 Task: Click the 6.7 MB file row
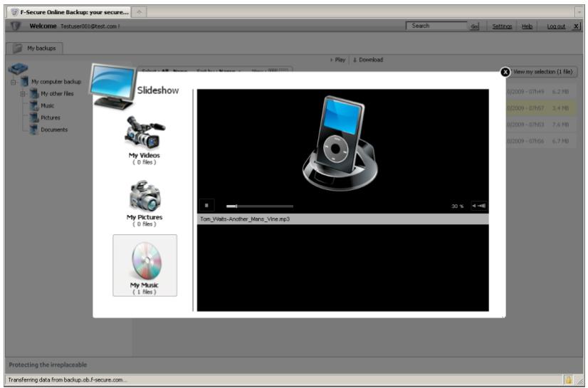[542, 141]
